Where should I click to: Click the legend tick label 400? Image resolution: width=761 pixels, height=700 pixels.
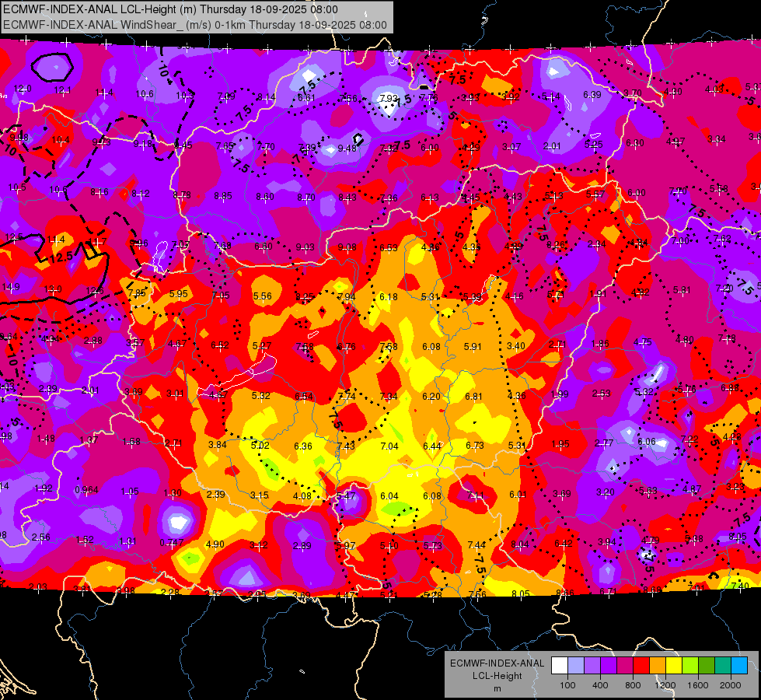click(600, 685)
